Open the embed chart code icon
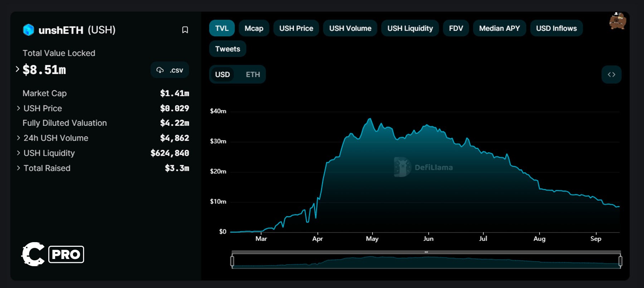The image size is (644, 288). [x=611, y=75]
